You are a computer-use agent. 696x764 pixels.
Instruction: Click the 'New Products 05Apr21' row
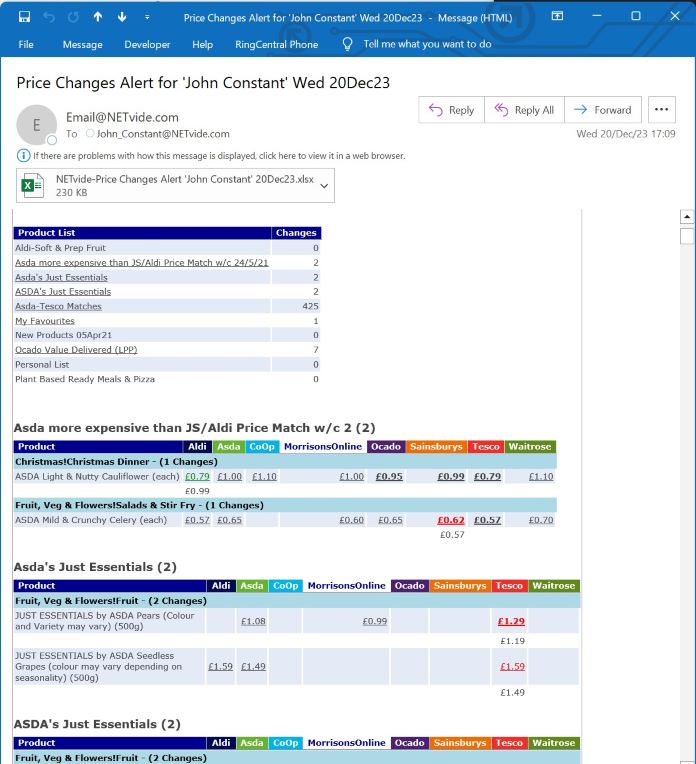pos(167,335)
